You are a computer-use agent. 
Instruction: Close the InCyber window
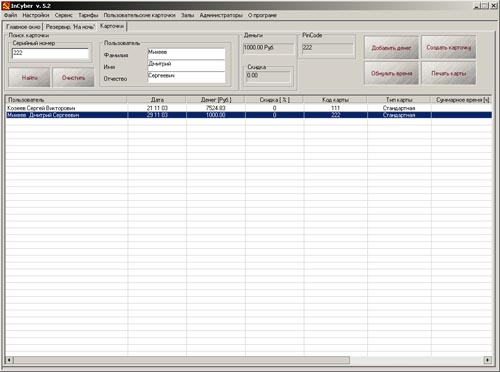coord(494,6)
